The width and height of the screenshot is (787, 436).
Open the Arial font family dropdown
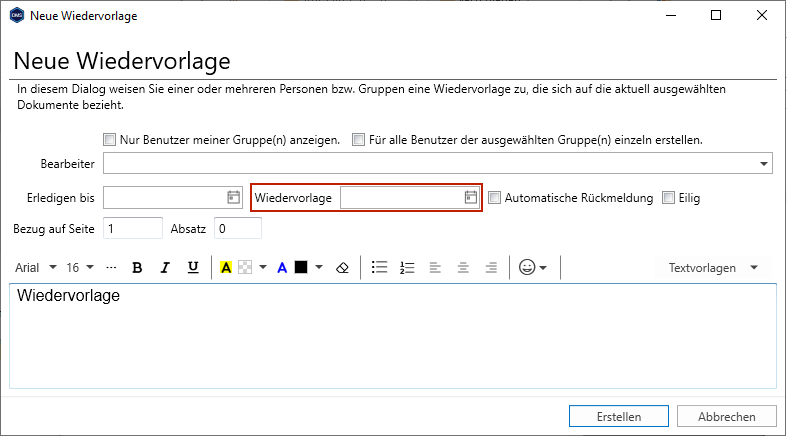tap(35, 267)
